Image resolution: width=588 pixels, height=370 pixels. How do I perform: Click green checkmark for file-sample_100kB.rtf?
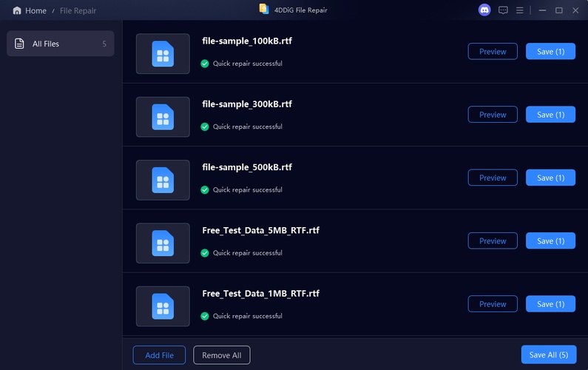click(205, 64)
